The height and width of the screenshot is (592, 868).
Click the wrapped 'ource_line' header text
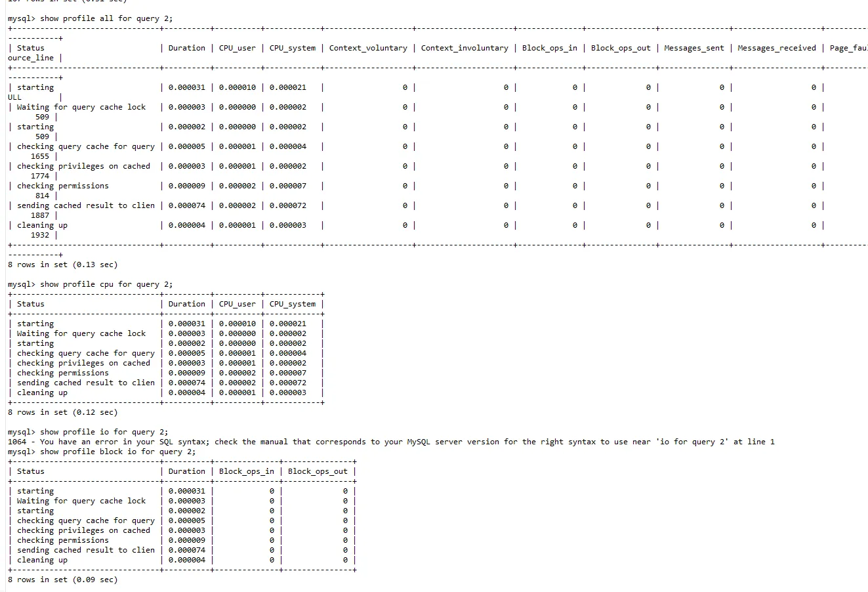tap(31, 58)
